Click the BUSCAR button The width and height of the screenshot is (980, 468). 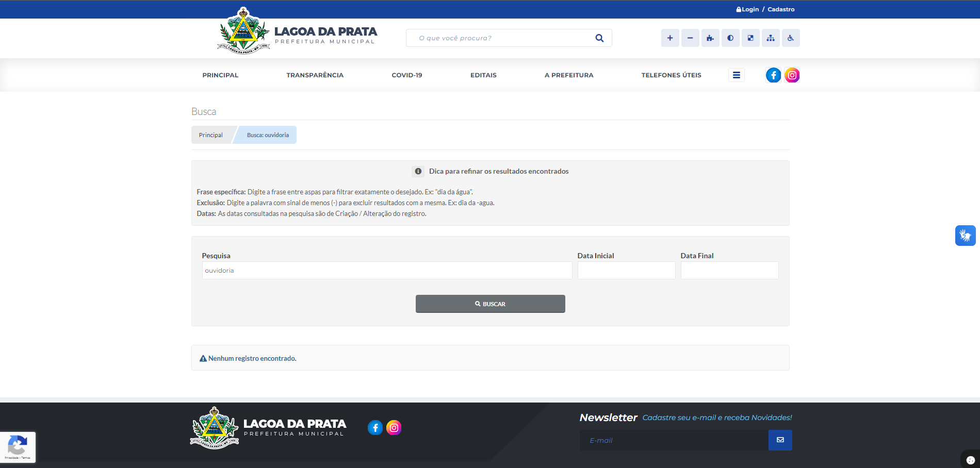pos(491,304)
